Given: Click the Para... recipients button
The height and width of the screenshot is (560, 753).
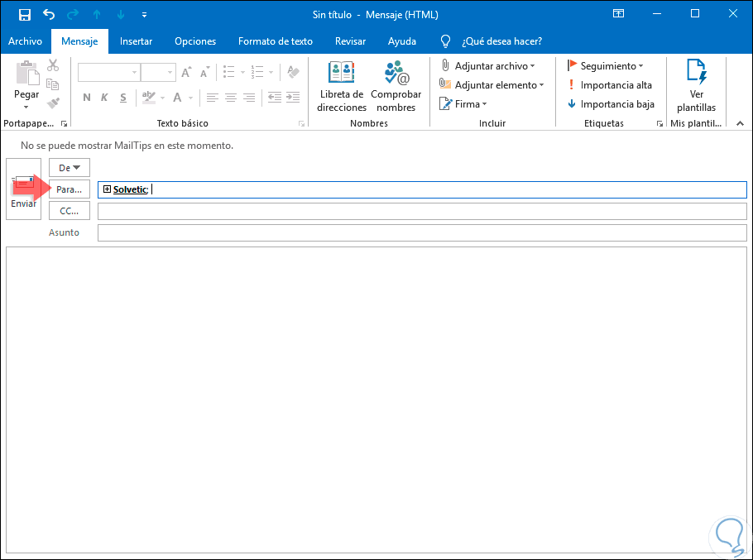Looking at the screenshot, I should coord(70,189).
